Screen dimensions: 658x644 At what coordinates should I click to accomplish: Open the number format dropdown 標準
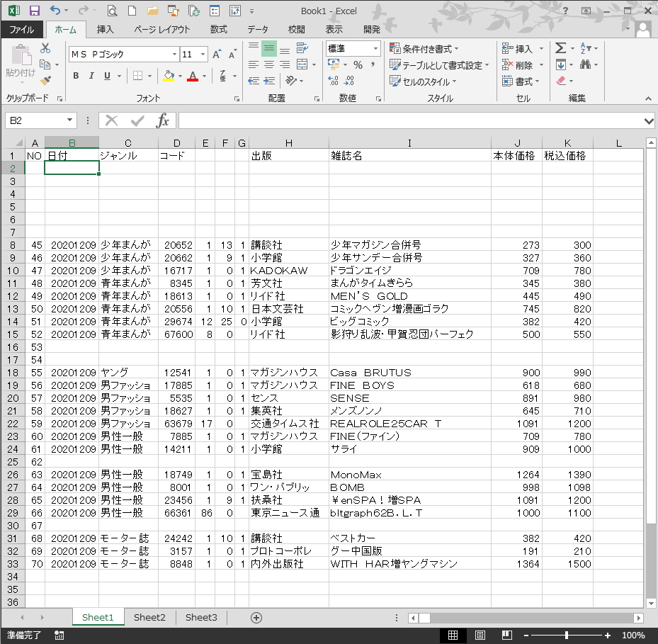point(353,49)
